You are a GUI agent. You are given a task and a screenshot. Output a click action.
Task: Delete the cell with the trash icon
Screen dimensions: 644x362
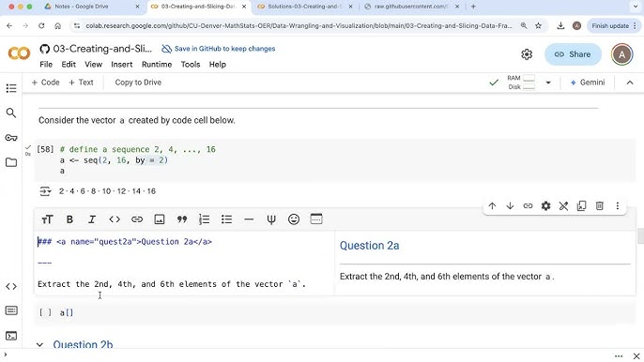coord(599,205)
